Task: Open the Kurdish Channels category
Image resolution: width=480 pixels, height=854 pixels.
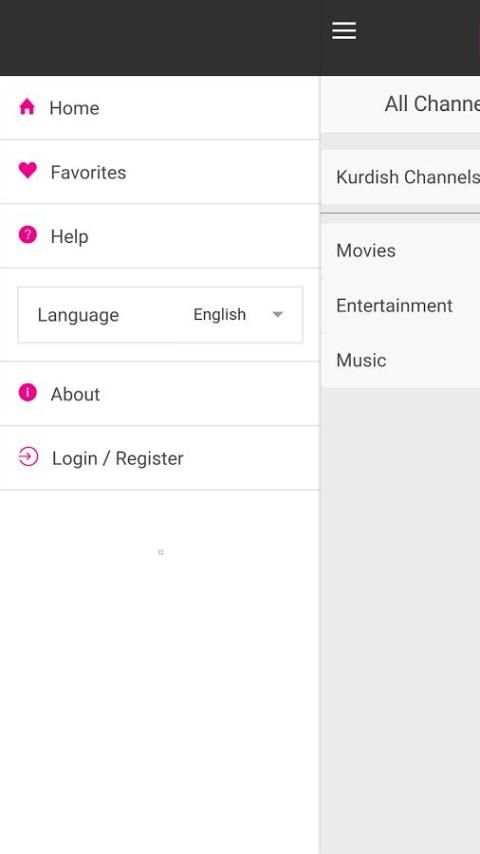Action: 400,177
